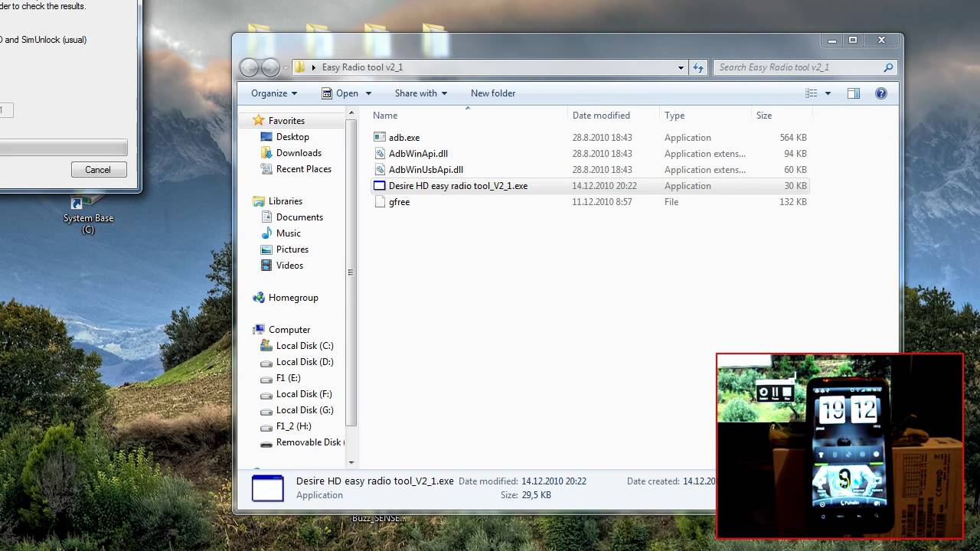Open Videos library
Image resolution: width=980 pixels, height=551 pixels.
tap(289, 266)
